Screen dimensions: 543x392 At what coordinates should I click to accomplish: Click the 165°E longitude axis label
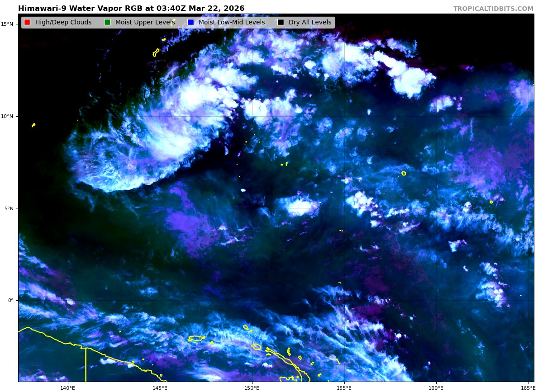click(x=528, y=387)
